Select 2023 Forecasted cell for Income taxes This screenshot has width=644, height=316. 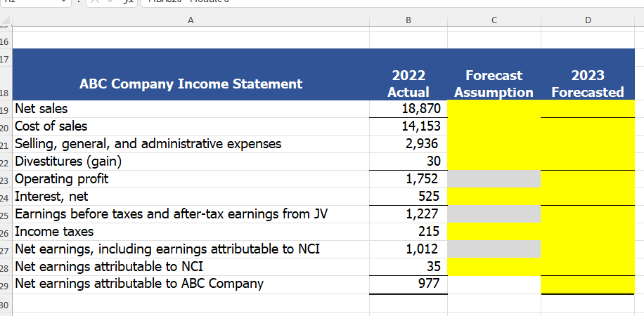point(588,232)
